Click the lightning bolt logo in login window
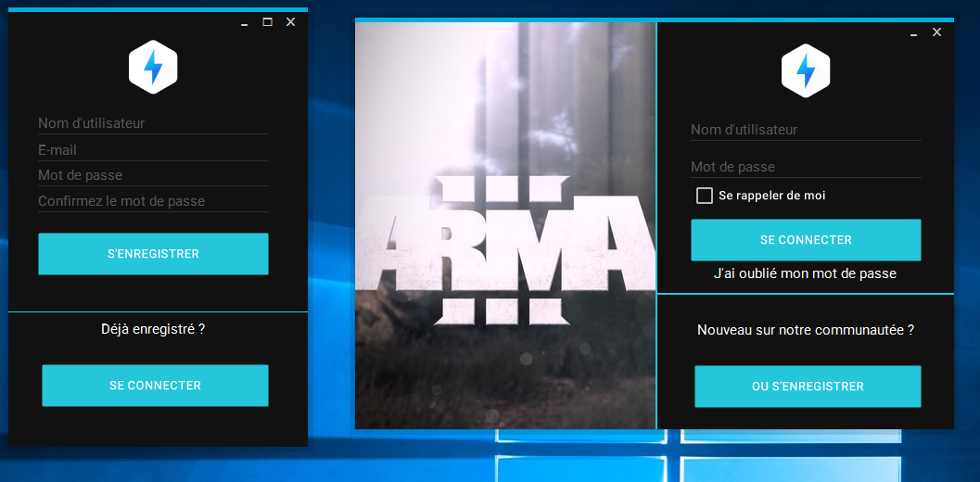 [x=806, y=70]
